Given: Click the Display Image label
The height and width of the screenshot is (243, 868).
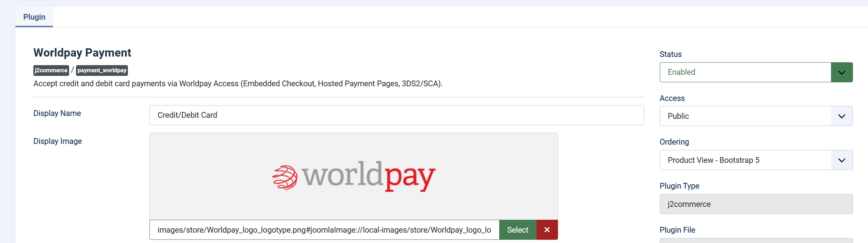Looking at the screenshot, I should (x=57, y=141).
